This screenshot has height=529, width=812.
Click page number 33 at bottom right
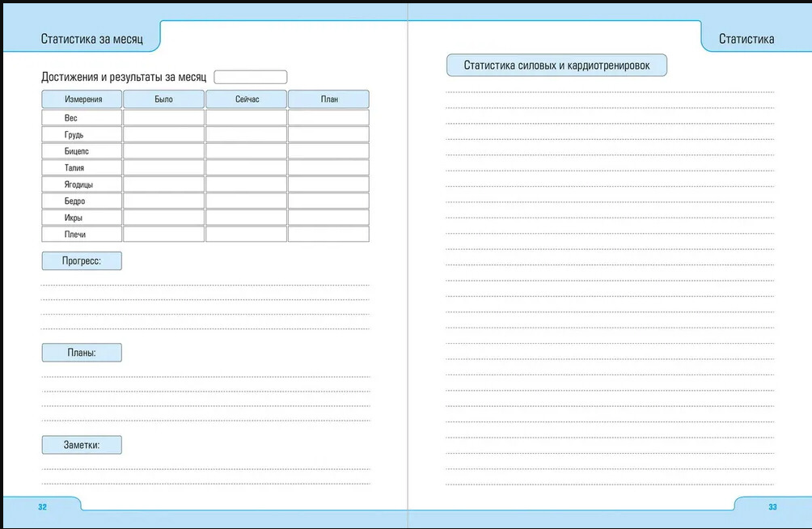click(772, 507)
